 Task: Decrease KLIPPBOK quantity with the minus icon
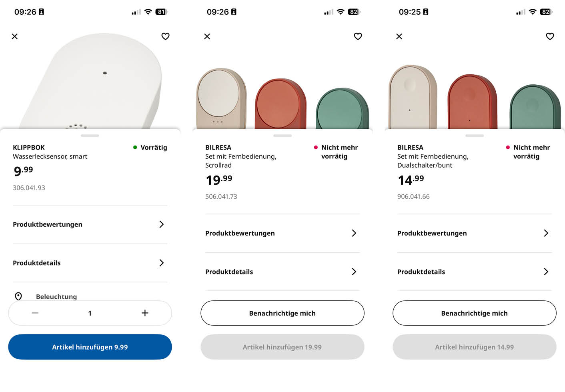(x=35, y=313)
